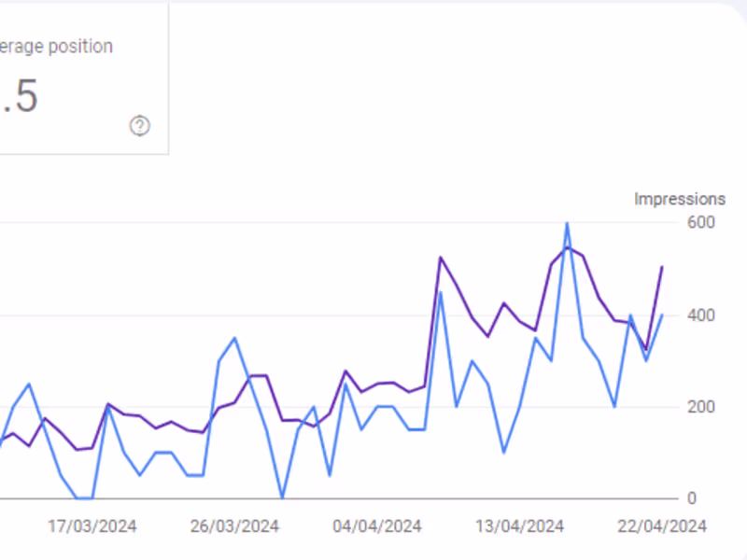The width and height of the screenshot is (747, 560).
Task: Click the 200 value on the Impressions axis
Action: (701, 407)
